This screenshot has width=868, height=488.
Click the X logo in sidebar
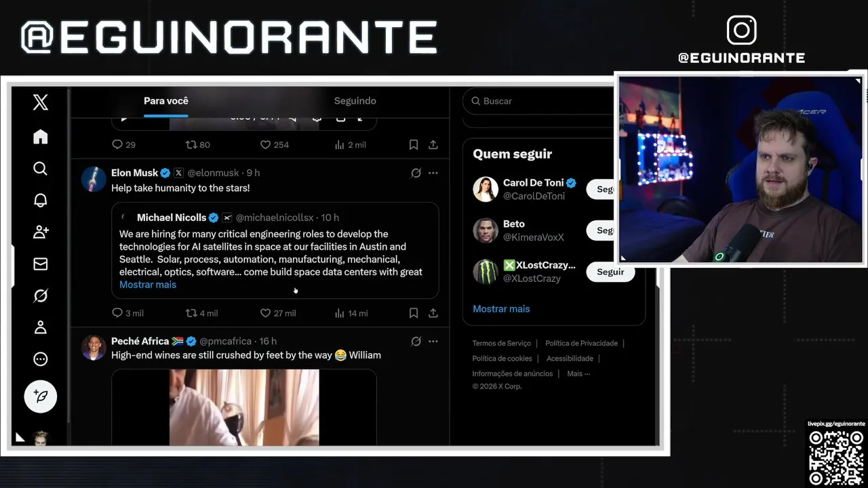tap(40, 102)
